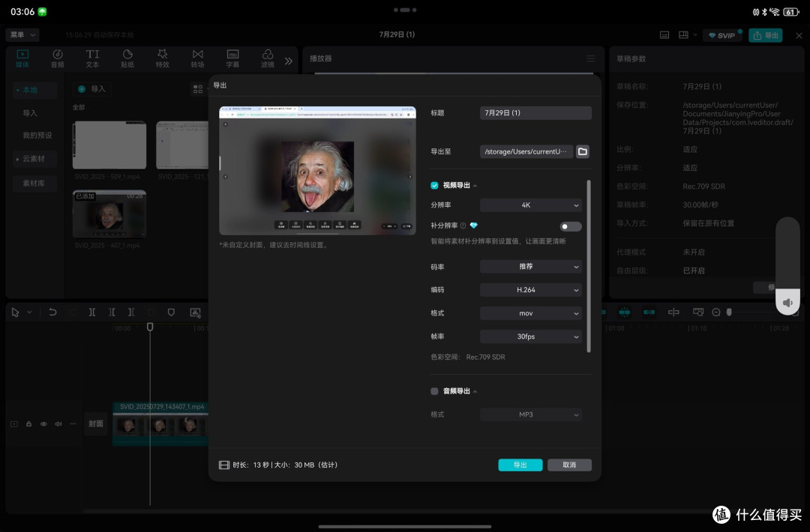Uncheck the video export checkbox
The image size is (810, 532).
[x=434, y=185]
